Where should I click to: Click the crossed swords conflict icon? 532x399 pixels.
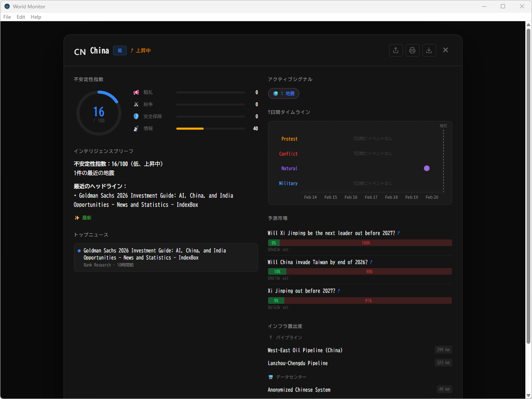136,104
